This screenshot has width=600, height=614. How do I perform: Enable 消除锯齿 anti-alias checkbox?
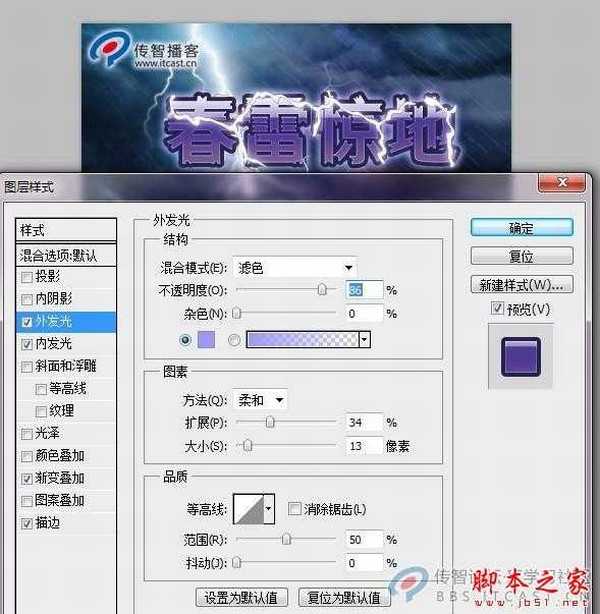click(x=294, y=509)
